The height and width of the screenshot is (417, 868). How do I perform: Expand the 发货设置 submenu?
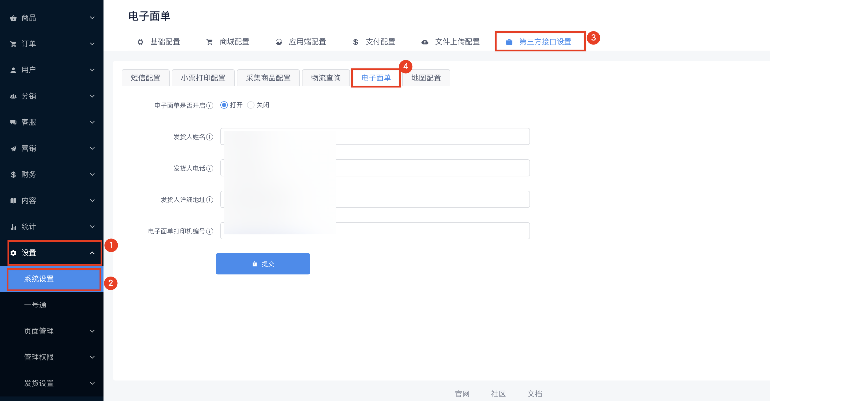coord(92,383)
